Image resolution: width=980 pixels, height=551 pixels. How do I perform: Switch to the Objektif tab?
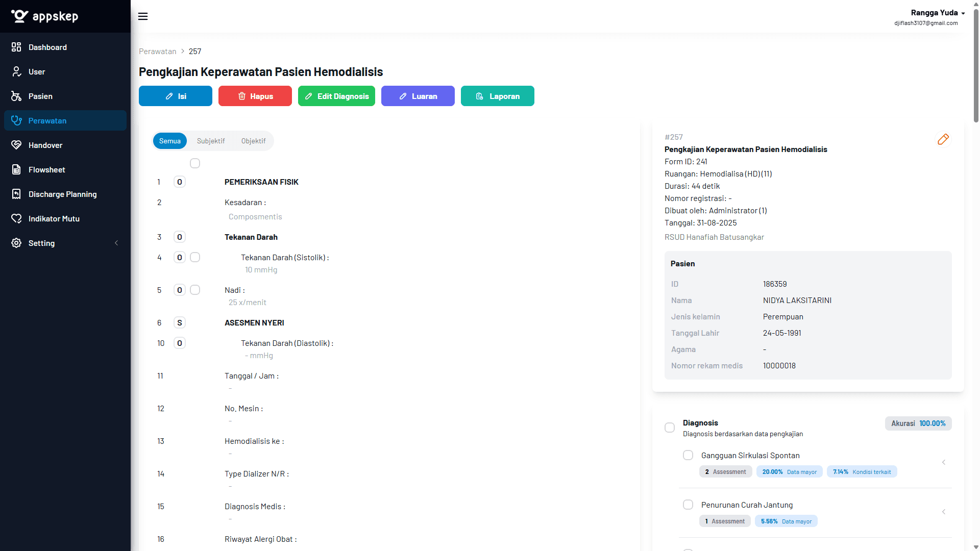point(254,141)
